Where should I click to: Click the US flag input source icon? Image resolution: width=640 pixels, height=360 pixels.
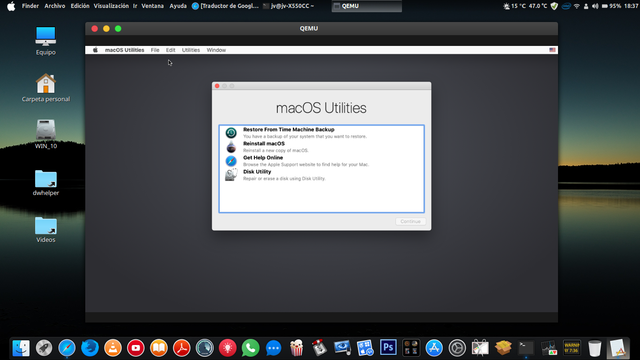pyautogui.click(x=552, y=50)
